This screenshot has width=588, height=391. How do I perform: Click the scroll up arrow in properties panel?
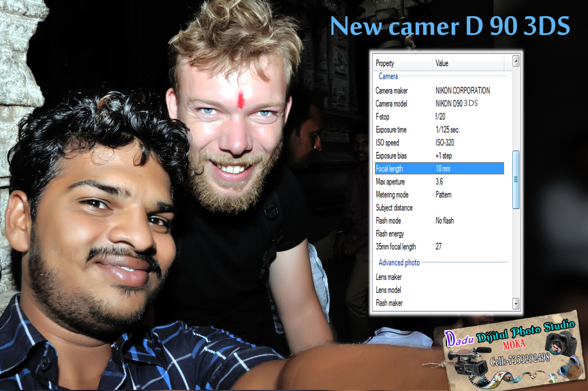click(x=516, y=61)
